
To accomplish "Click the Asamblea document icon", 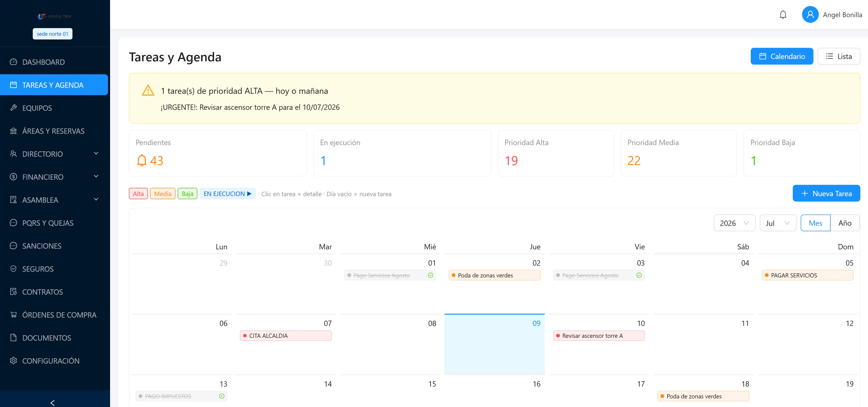I will click(x=13, y=199).
